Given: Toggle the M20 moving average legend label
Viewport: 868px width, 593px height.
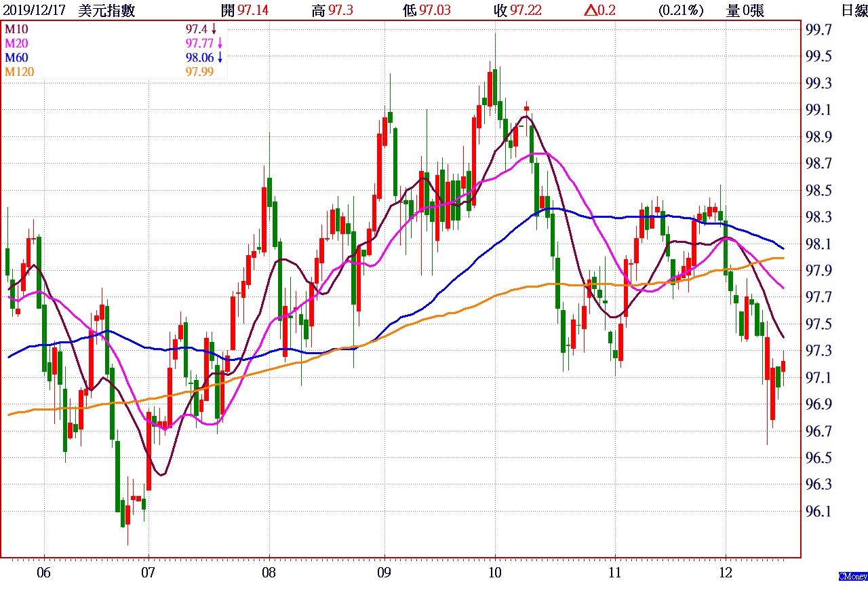Looking at the screenshot, I should (17, 43).
